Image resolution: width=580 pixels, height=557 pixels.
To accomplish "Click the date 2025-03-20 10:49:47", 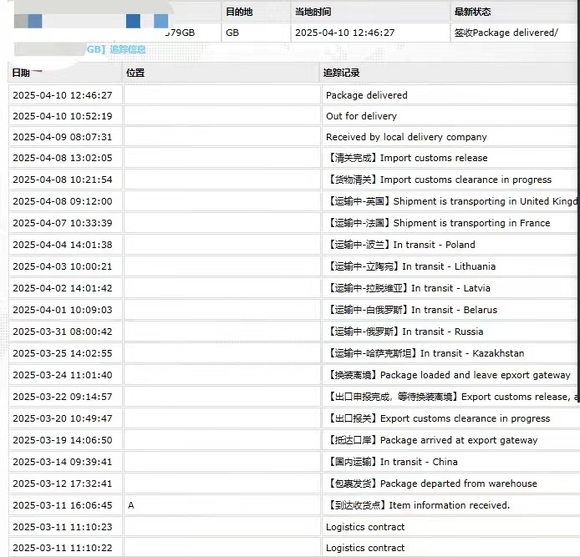I will pos(62,418).
